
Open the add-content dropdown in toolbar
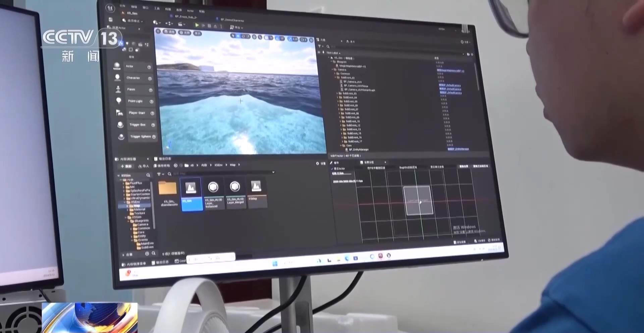(x=157, y=22)
